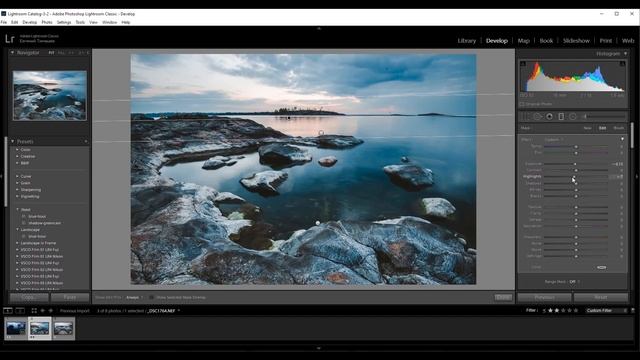640x360 pixels.
Task: Select the third filmstrip thumbnail
Action: click(63, 328)
